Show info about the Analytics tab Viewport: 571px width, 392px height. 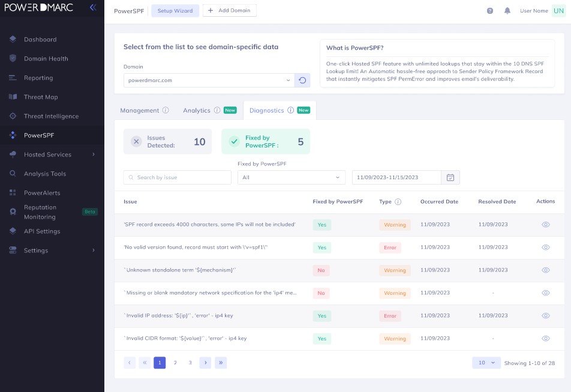217,110
